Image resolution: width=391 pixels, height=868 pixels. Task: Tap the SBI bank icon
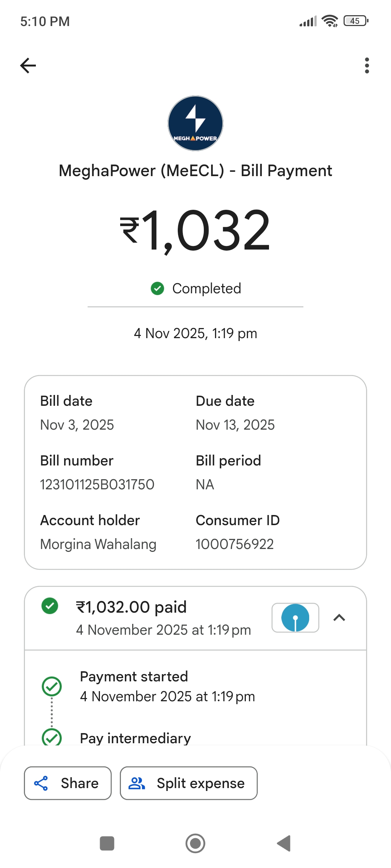[295, 618]
